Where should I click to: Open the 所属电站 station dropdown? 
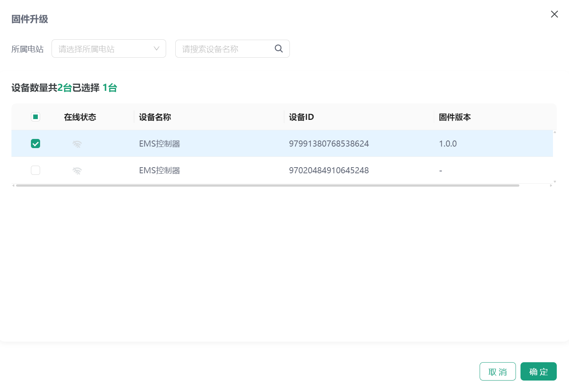click(108, 48)
